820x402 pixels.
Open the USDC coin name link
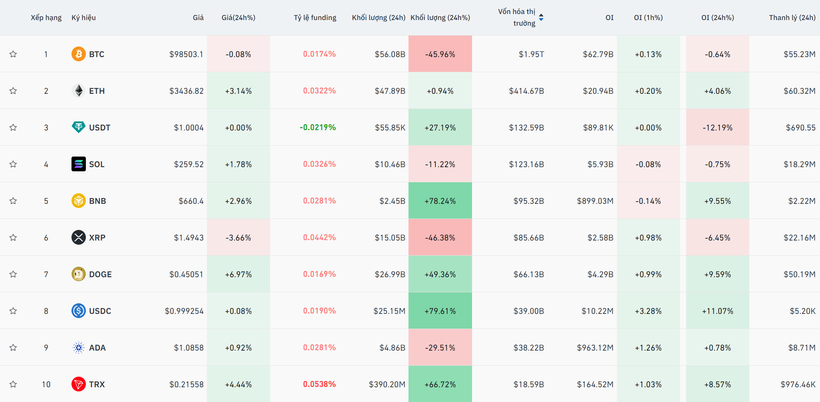(x=100, y=311)
